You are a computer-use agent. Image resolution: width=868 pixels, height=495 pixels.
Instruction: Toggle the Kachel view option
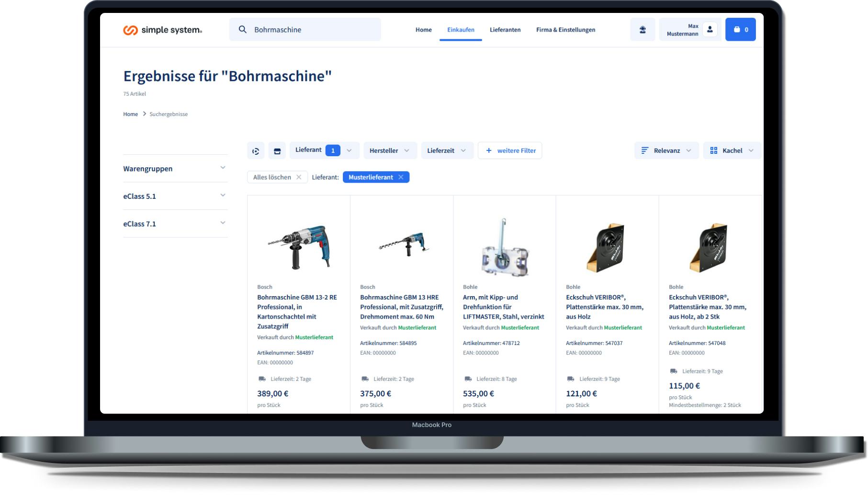pyautogui.click(x=732, y=150)
